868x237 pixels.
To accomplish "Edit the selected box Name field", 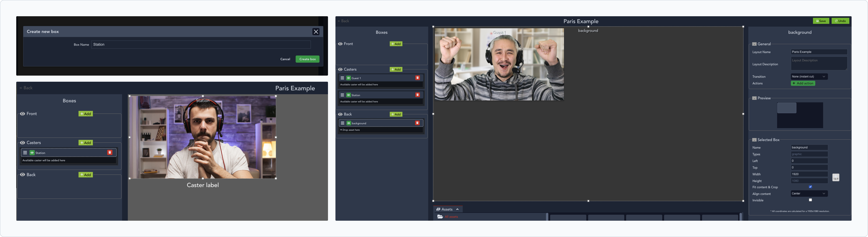I will (x=809, y=148).
